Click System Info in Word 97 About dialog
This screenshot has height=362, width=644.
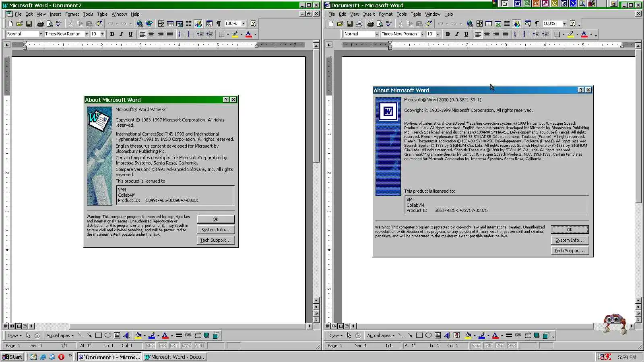pyautogui.click(x=215, y=230)
